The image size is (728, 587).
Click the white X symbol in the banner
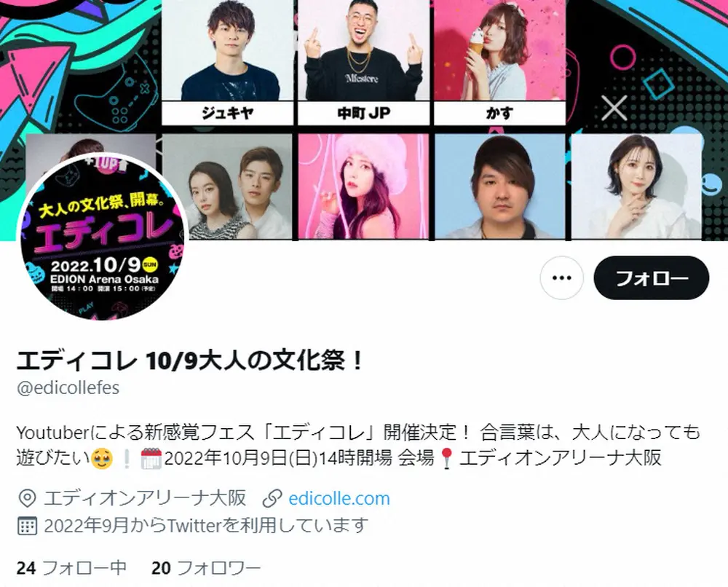tap(614, 109)
